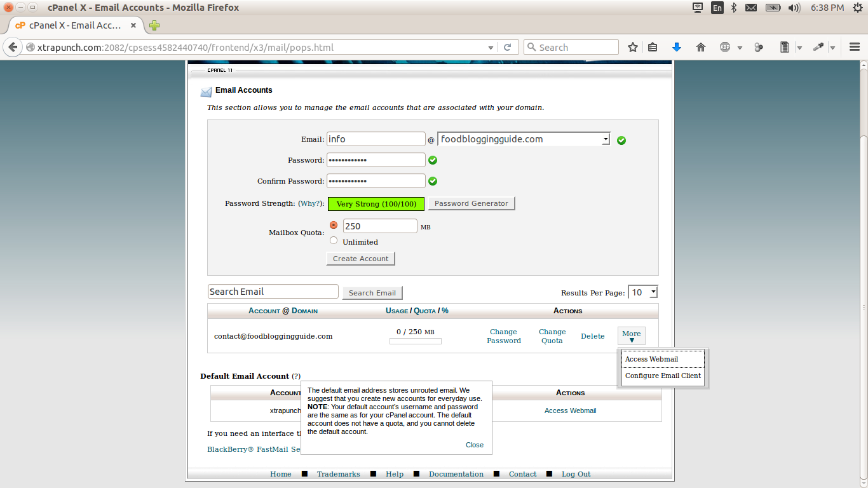This screenshot has height=488, width=868.
Task: Open the bookmarks list icon
Action: click(653, 48)
